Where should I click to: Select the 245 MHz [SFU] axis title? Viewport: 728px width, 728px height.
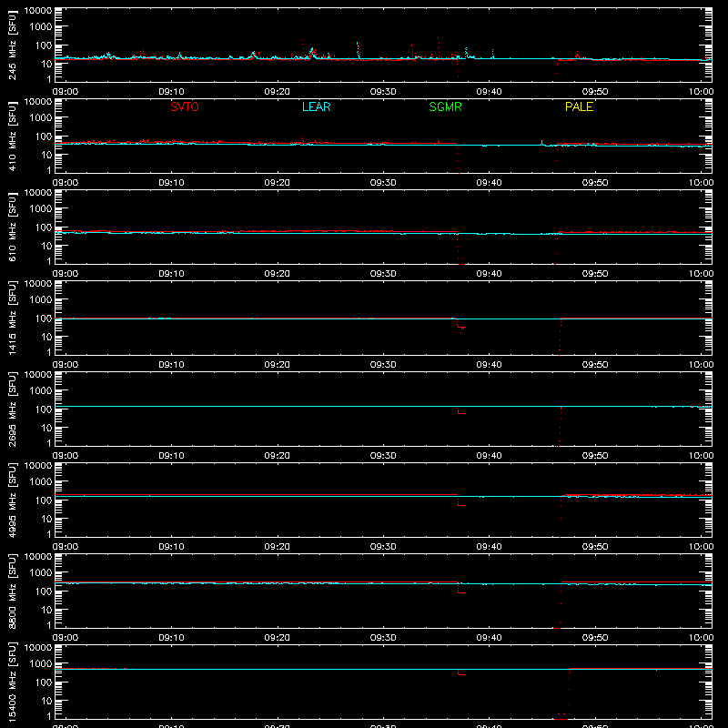12,45
